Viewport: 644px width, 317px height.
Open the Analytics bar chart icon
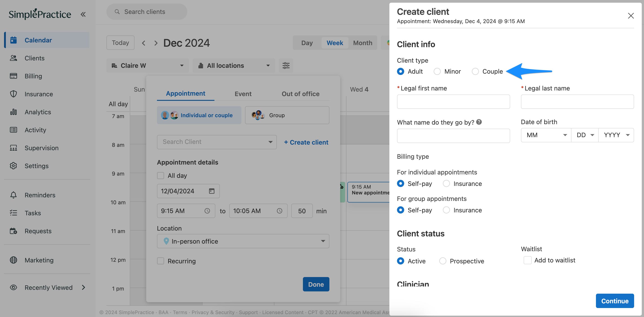13,112
